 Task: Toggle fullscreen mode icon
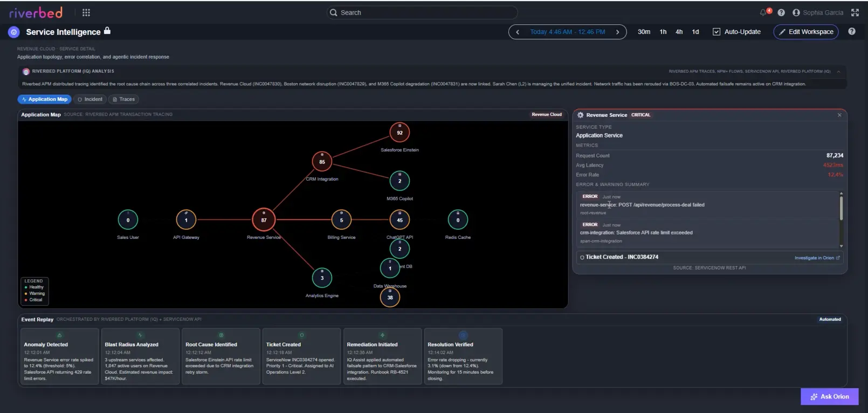click(855, 12)
